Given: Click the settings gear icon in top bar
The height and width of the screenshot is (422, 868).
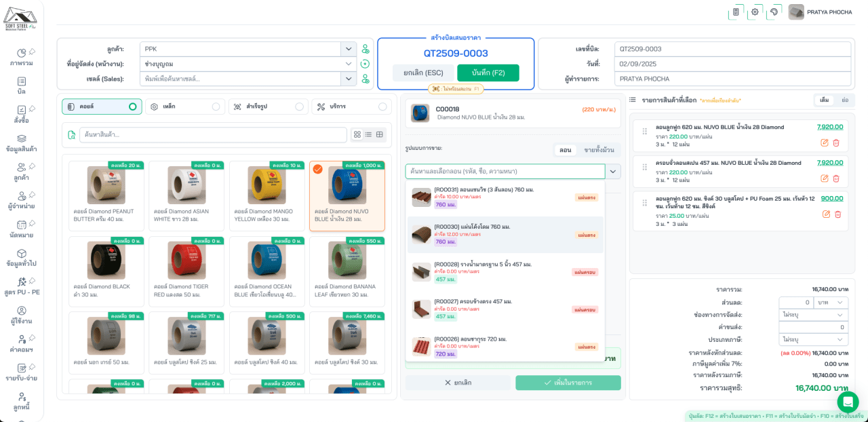Looking at the screenshot, I should pyautogui.click(x=755, y=12).
